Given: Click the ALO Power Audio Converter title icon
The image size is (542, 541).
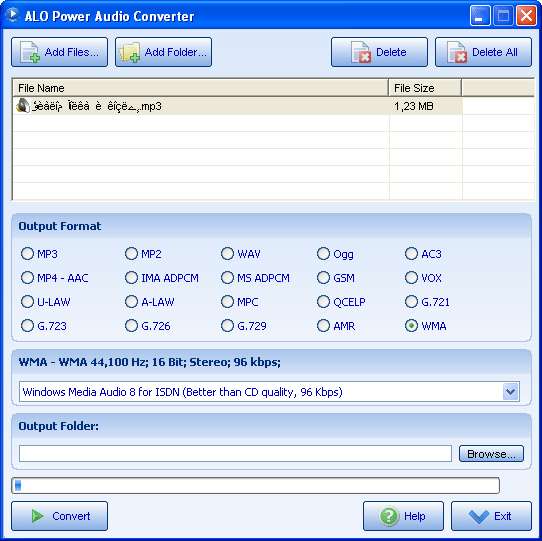Looking at the screenshot, I should (x=13, y=15).
